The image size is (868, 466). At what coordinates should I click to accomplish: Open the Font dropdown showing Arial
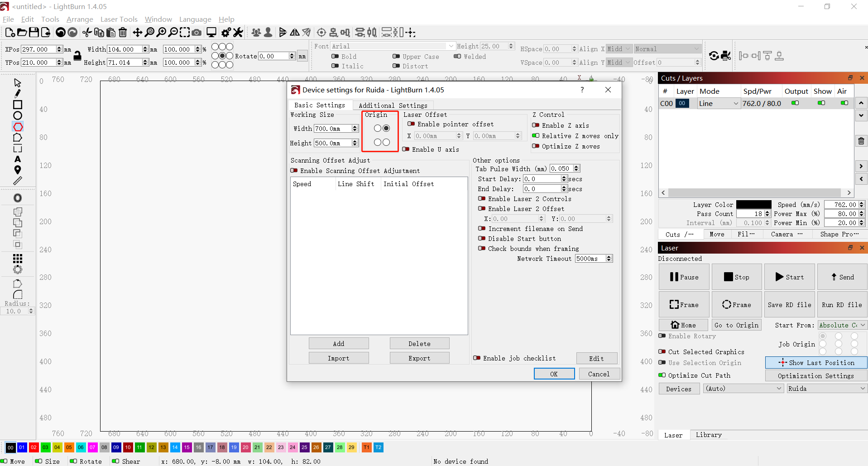[393, 46]
